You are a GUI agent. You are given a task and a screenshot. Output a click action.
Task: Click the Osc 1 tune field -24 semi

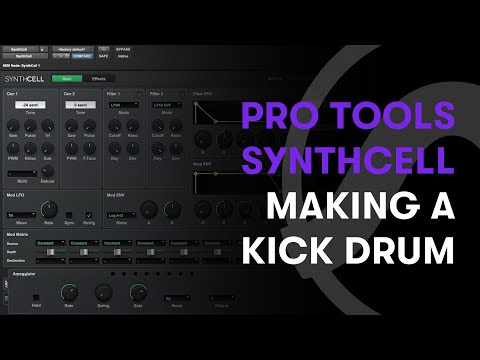point(30,105)
